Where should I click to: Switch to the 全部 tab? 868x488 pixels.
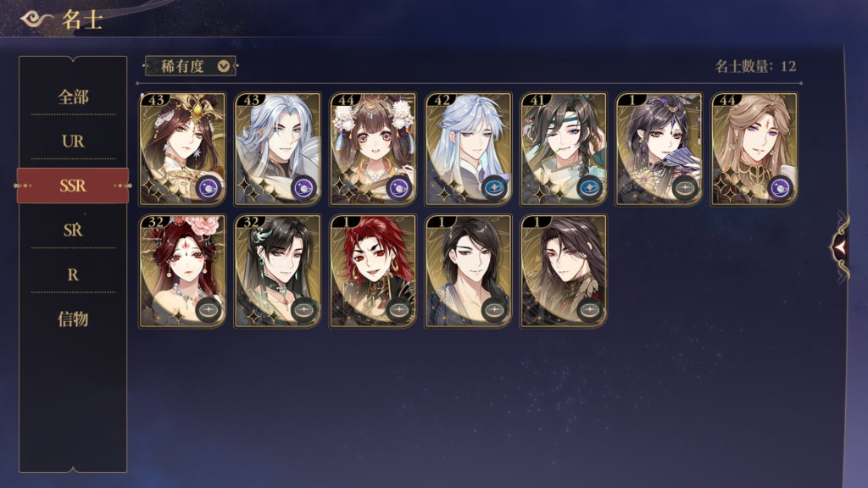(73, 97)
